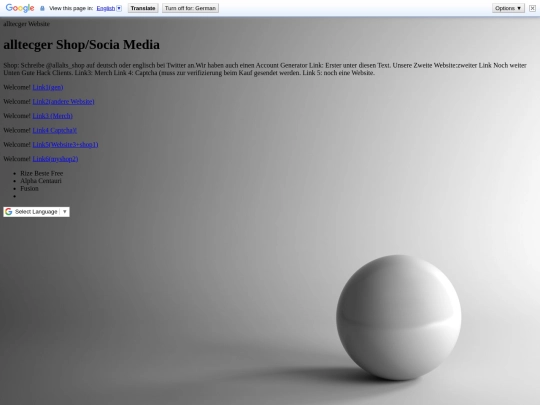540x405 pixels.
Task: Open the Options dropdown menu
Action: tap(508, 8)
